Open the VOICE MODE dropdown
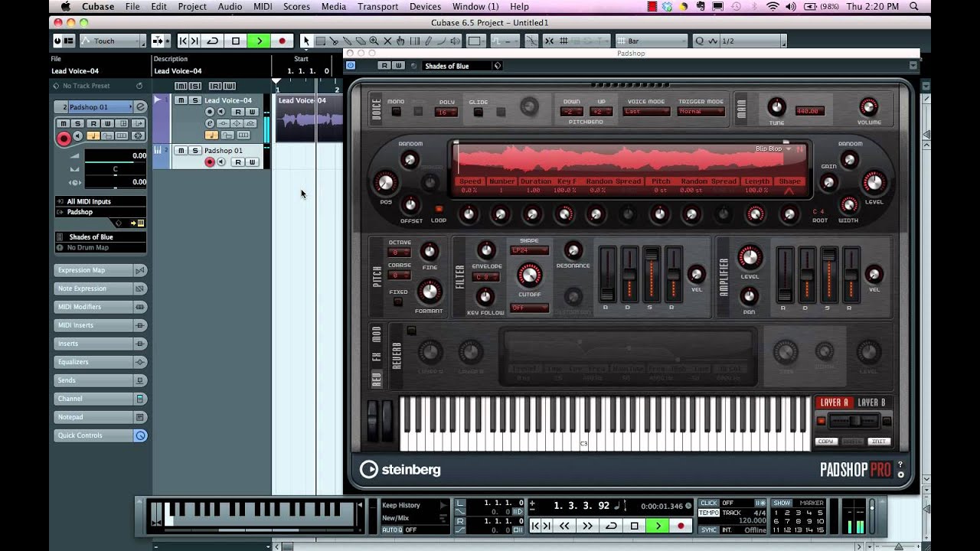980x551 pixels. pos(646,112)
